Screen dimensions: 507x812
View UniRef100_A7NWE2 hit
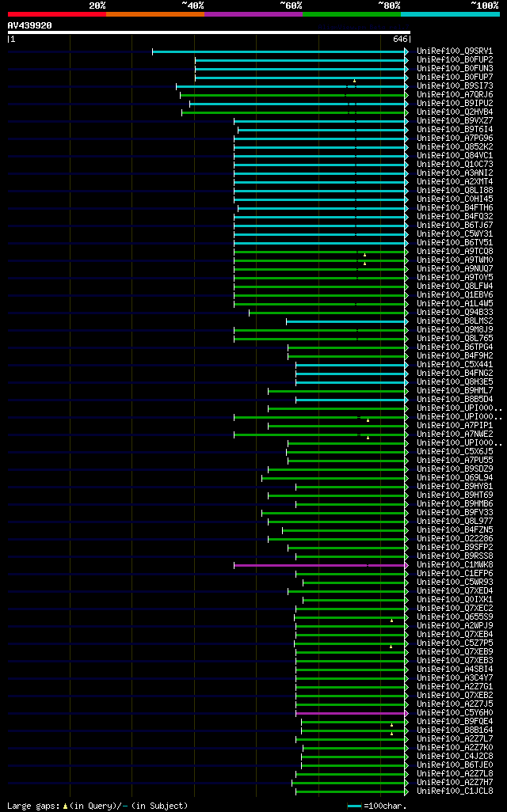click(455, 434)
